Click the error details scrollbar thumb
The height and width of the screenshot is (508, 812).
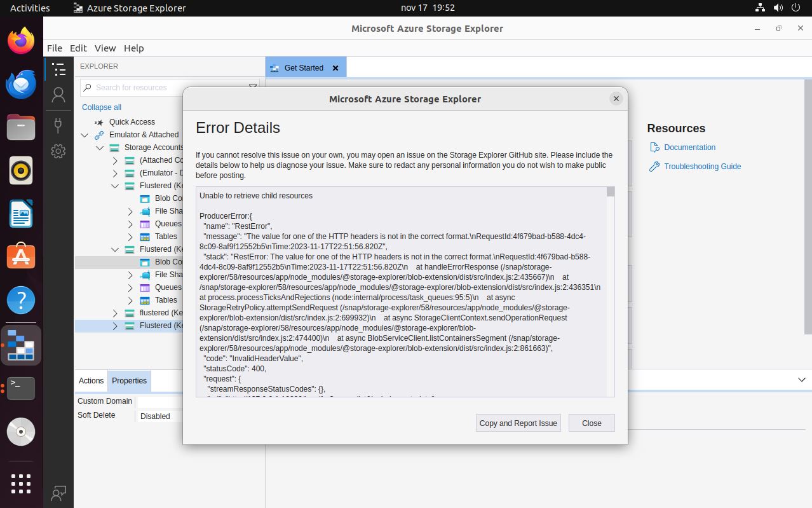coord(611,191)
